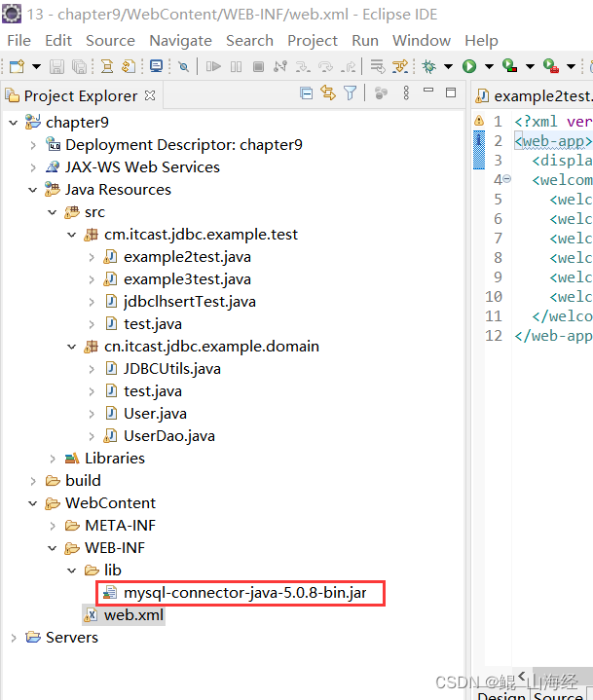
Task: Toggle Use Step Filters icon
Action: click(400, 66)
